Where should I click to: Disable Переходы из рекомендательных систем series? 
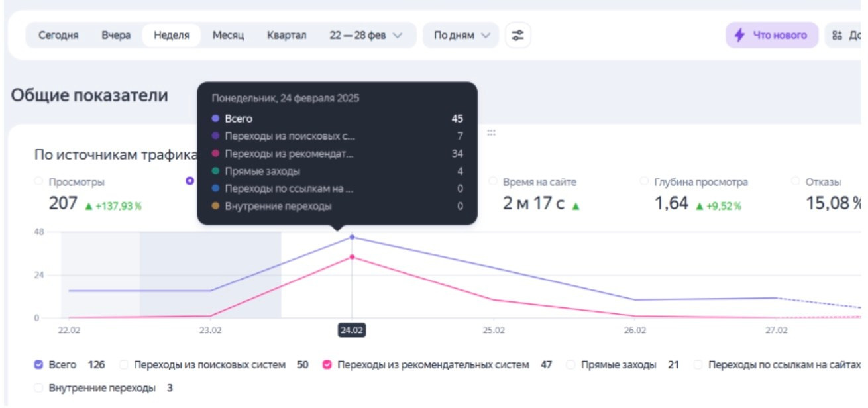click(x=327, y=364)
